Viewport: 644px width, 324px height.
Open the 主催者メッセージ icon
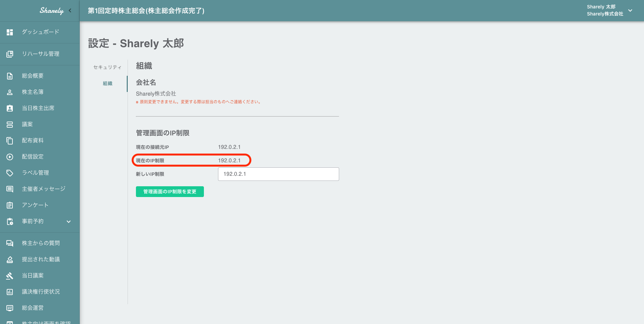9,189
